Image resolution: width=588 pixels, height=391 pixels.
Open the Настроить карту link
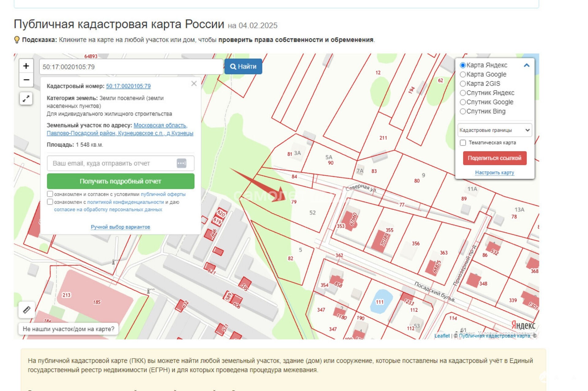tap(494, 173)
